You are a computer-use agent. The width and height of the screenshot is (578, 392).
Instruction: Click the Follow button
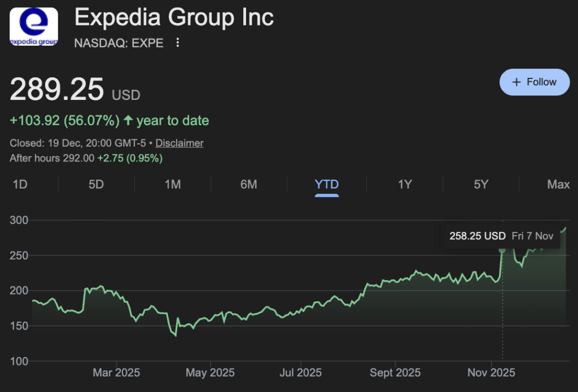pos(535,82)
